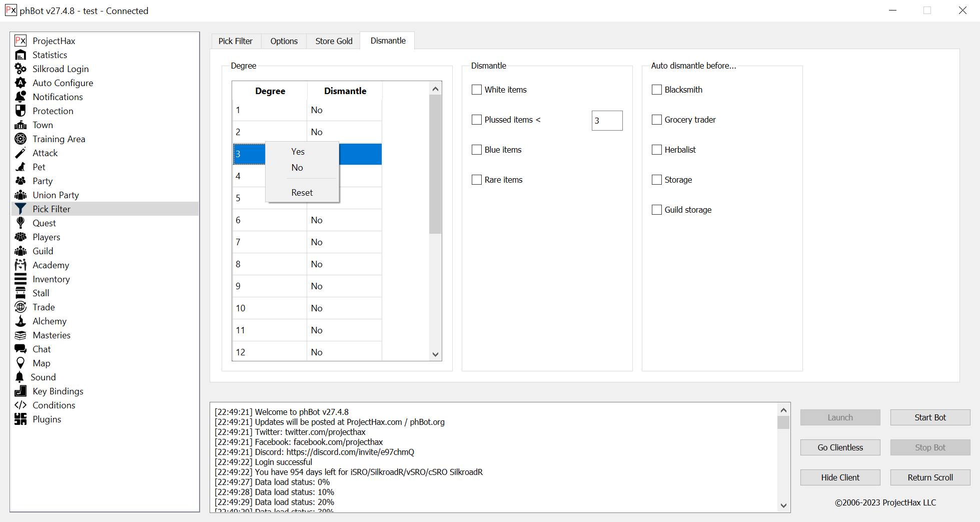Open the Plugins icon
The image size is (980, 522).
coord(21,419)
